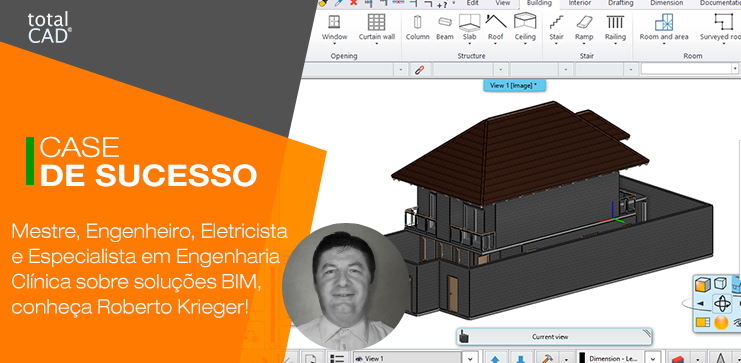Open the View 1 dropdown chevron
The width and height of the screenshot is (741, 363).
tap(470, 358)
